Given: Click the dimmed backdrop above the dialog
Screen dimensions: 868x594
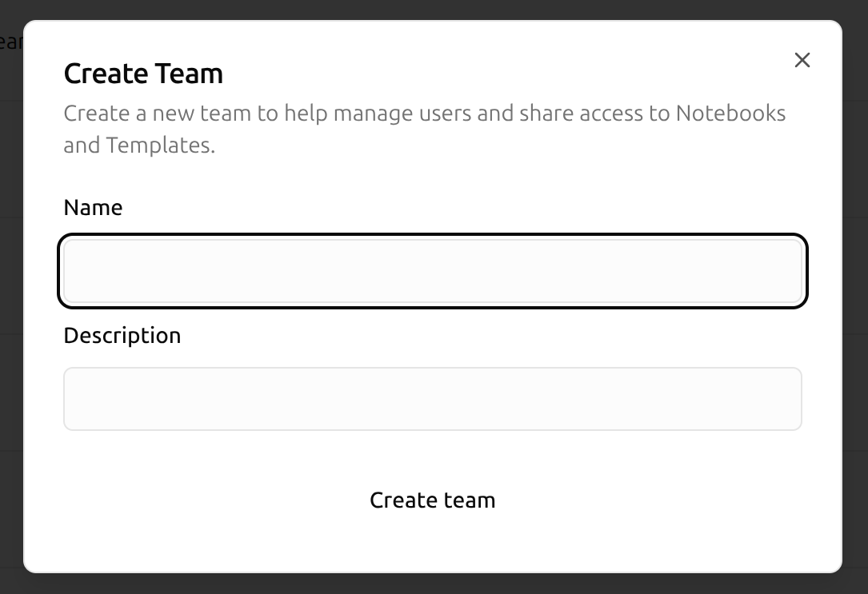Looking at the screenshot, I should click(432, 9).
